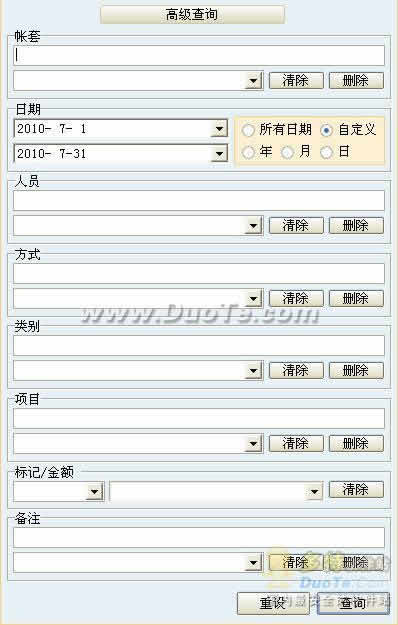Open the 方式 dropdown list
Screen dimensions: 398x625
tap(253, 299)
